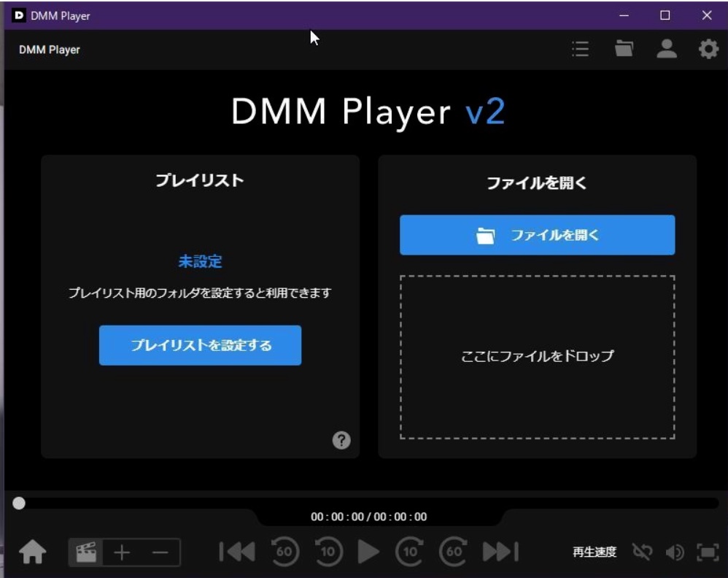Click the DMM logo in title bar
The height and width of the screenshot is (578, 728).
point(18,15)
